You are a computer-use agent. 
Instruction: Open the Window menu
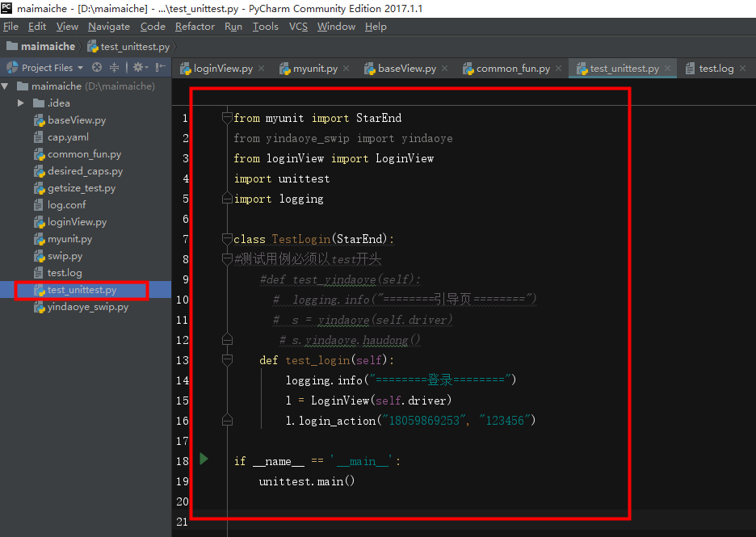(x=336, y=27)
